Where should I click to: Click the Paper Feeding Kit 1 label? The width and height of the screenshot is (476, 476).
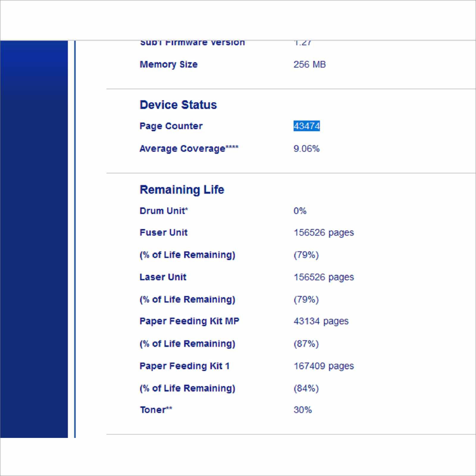(x=184, y=366)
